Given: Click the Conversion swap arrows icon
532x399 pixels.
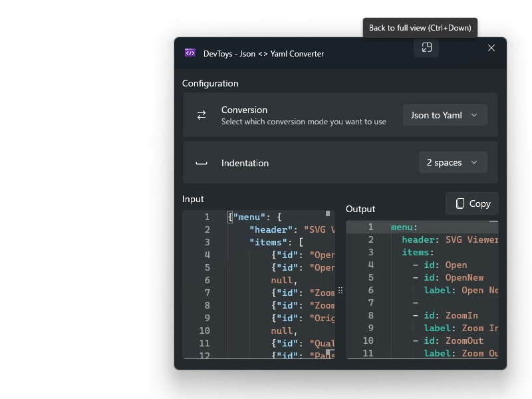Looking at the screenshot, I should 201,115.
